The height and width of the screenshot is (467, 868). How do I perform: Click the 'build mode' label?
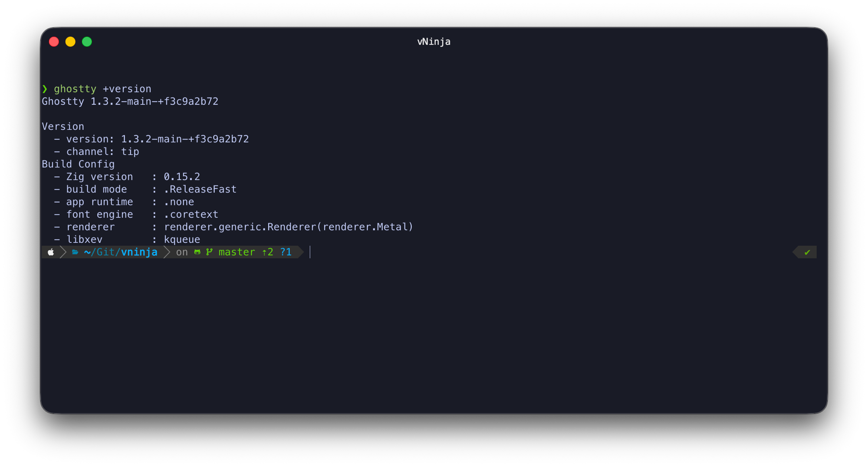96,189
